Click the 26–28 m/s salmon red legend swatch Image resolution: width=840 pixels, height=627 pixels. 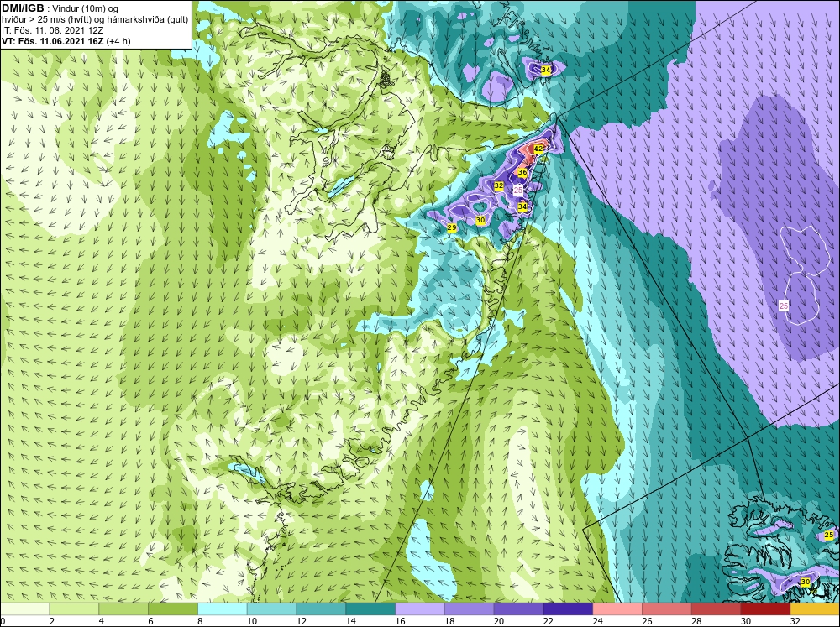pos(667,609)
